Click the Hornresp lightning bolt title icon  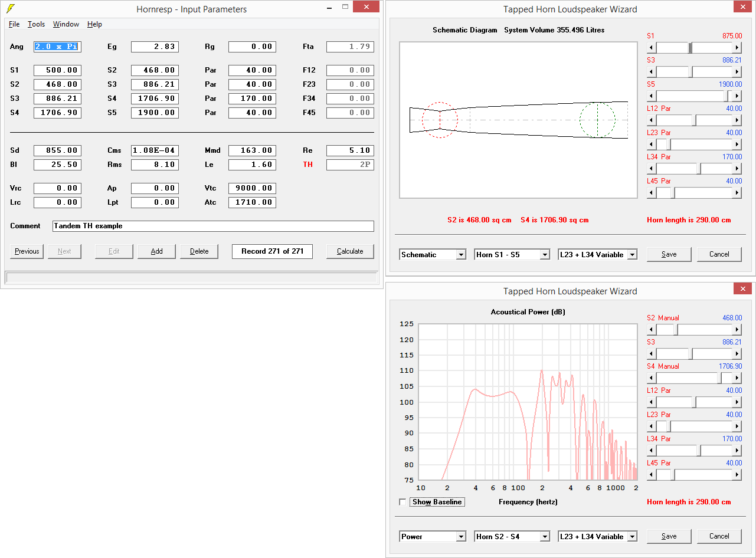(10, 9)
